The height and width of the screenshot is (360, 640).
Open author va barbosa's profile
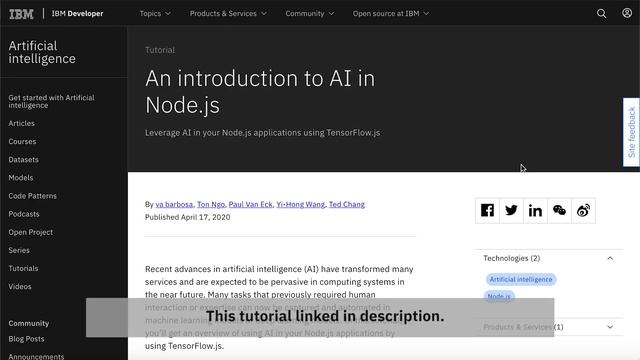[x=174, y=204]
